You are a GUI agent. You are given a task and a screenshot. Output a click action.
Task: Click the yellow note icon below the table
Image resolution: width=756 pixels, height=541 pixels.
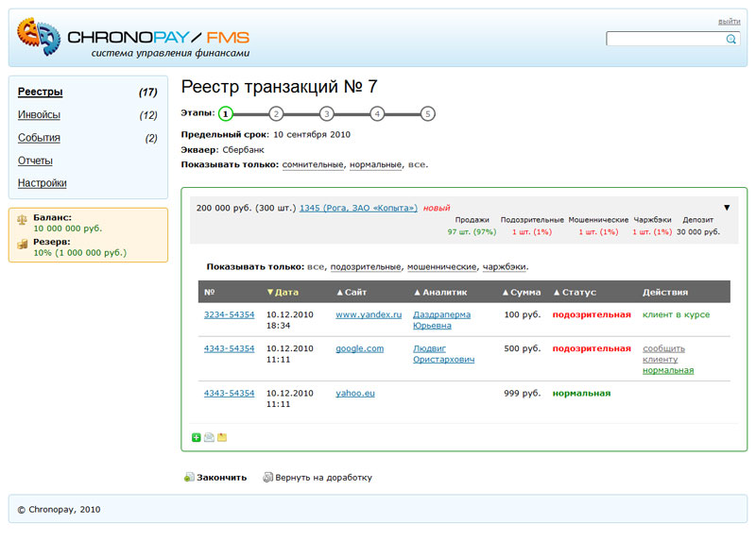pyautogui.click(x=222, y=437)
